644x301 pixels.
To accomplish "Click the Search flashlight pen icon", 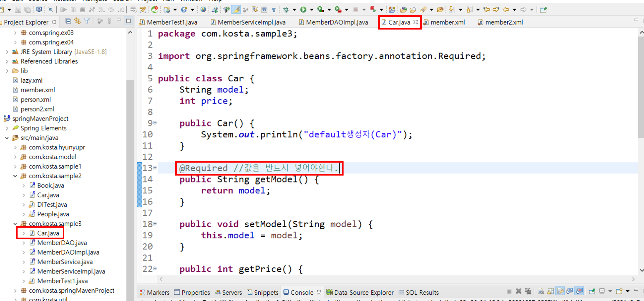I will pyautogui.click(x=423, y=10).
